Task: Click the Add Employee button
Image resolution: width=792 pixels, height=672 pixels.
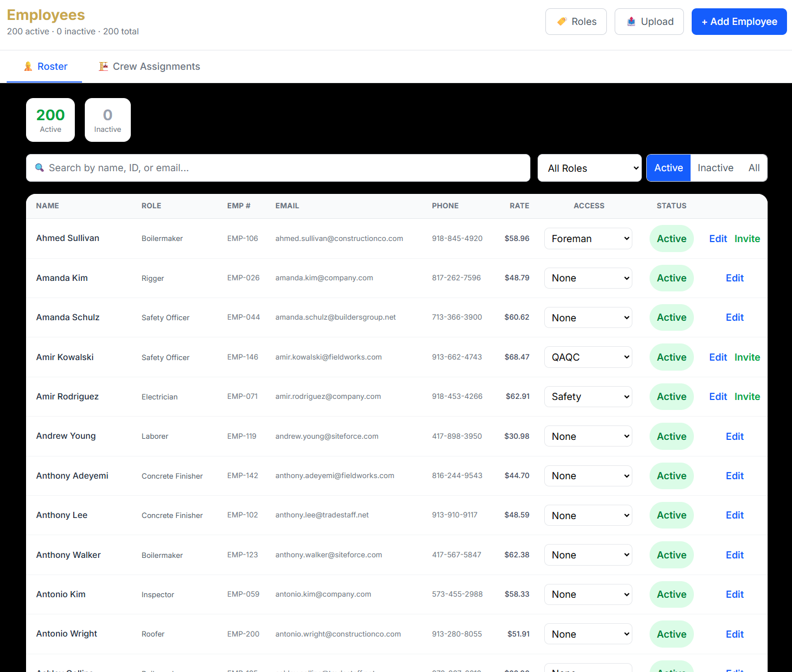Action: 739,22
